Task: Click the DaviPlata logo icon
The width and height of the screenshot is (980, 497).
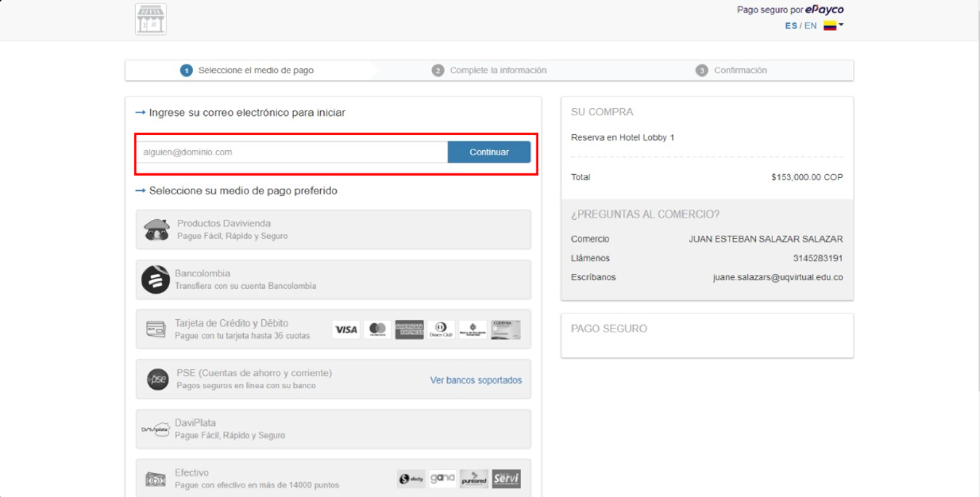Action: click(x=155, y=430)
